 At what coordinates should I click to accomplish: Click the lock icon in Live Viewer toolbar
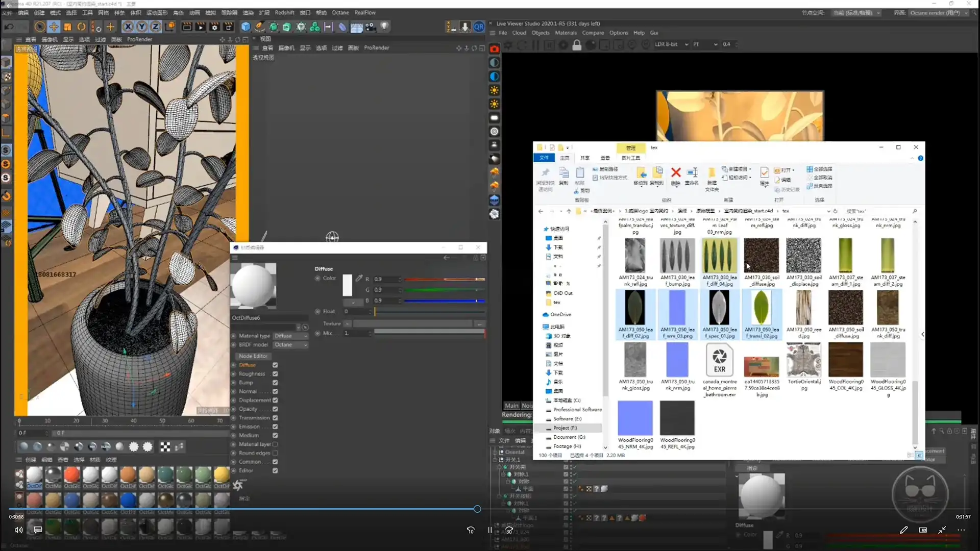(577, 45)
